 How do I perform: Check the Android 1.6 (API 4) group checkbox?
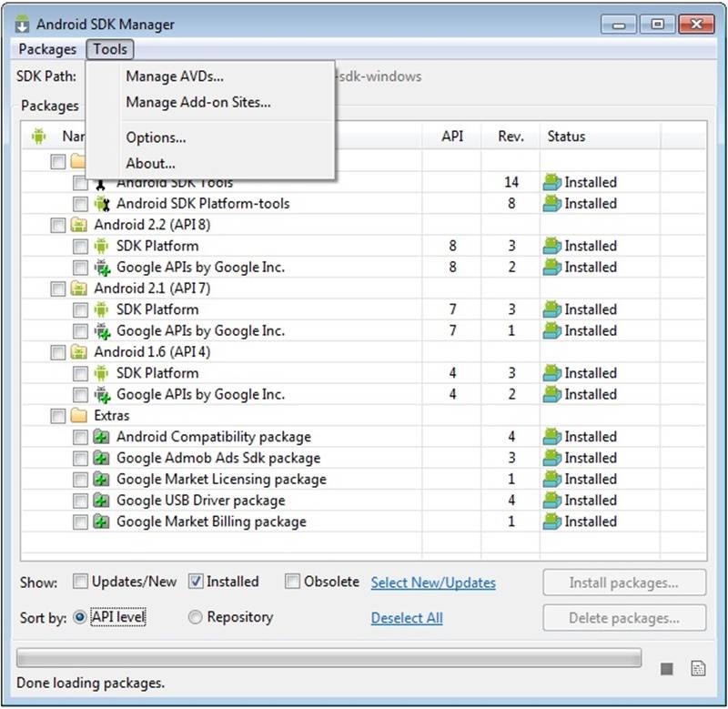(58, 352)
